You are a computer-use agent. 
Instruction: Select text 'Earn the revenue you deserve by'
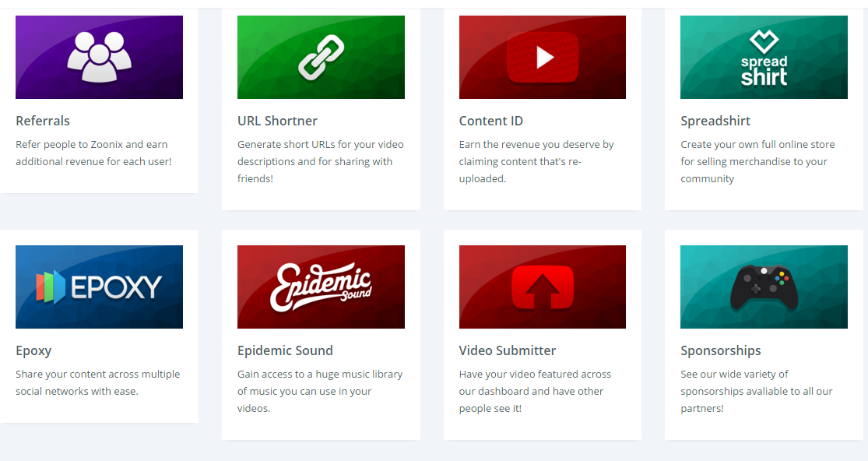536,144
